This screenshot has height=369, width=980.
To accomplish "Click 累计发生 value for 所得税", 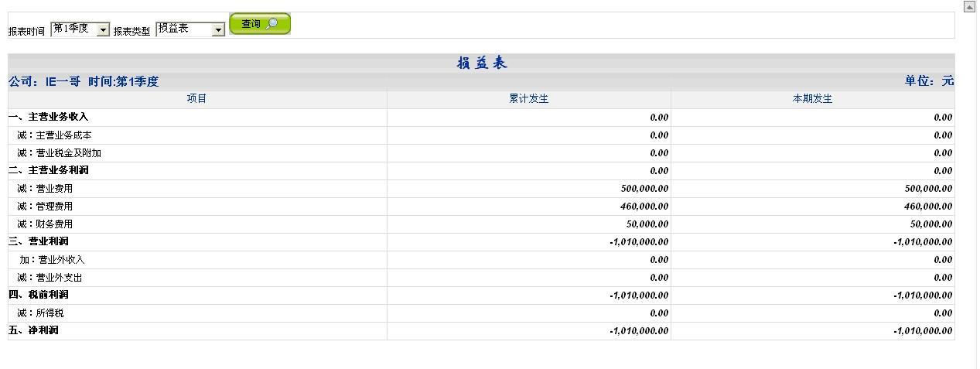I will 659,313.
